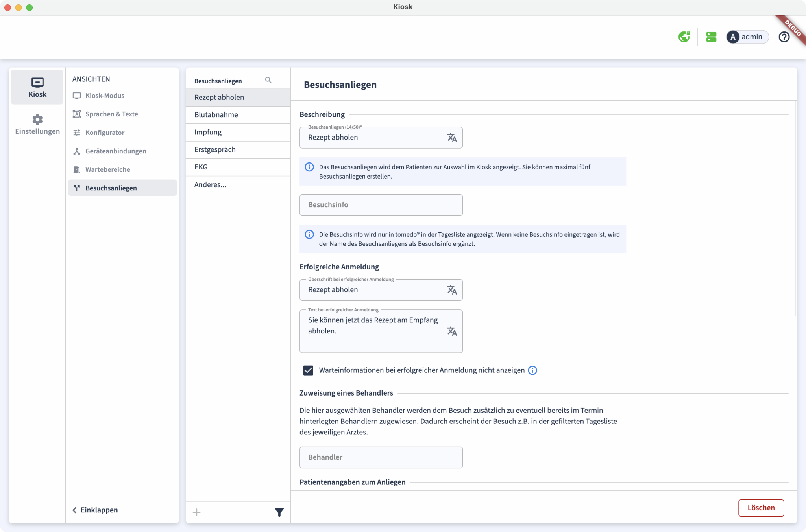
Task: Open Sprachen & Texte view
Action: tap(111, 114)
